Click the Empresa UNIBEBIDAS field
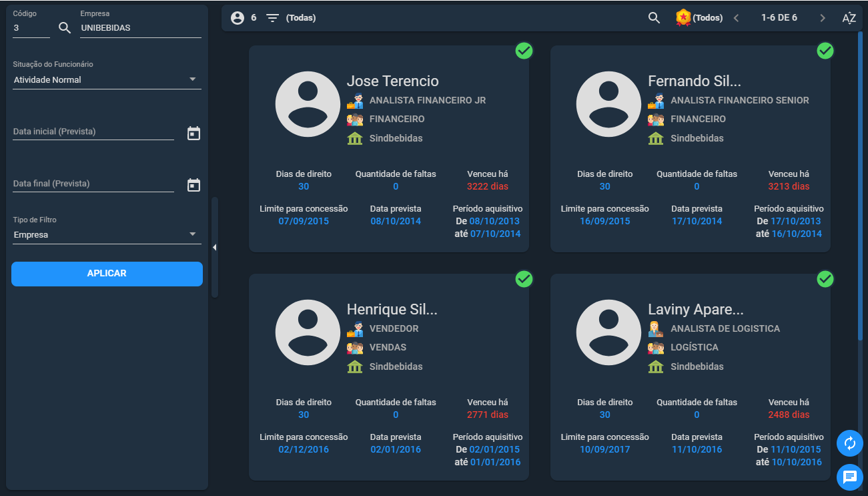The height and width of the screenshot is (496, 868). point(141,28)
